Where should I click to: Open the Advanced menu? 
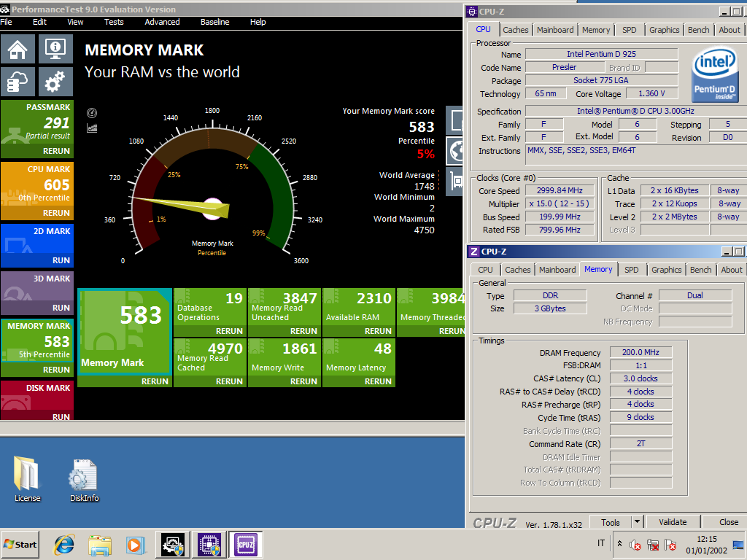click(162, 22)
